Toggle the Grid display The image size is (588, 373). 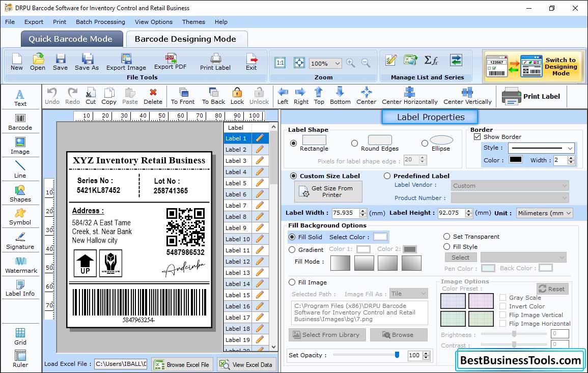pos(20,336)
